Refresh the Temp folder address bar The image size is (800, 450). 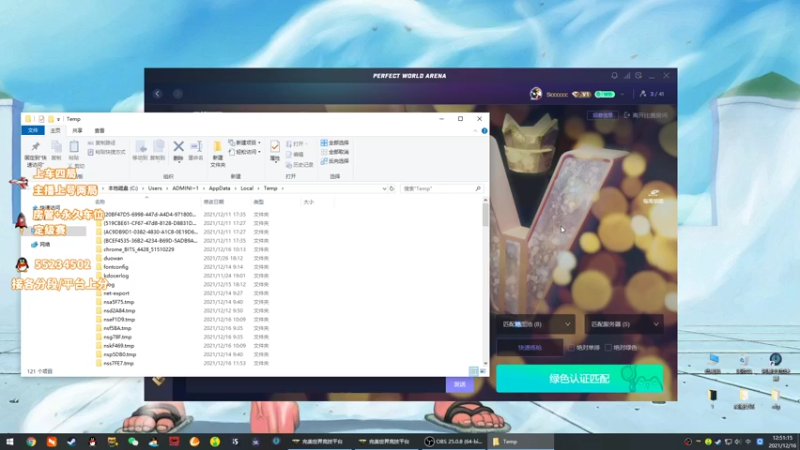click(392, 188)
